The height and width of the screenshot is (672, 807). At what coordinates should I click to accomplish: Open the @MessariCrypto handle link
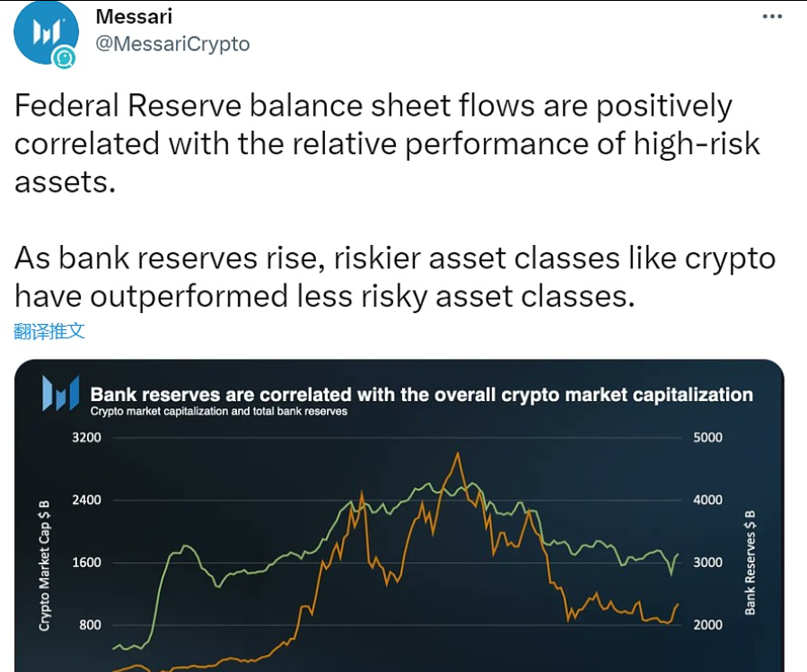tap(173, 42)
